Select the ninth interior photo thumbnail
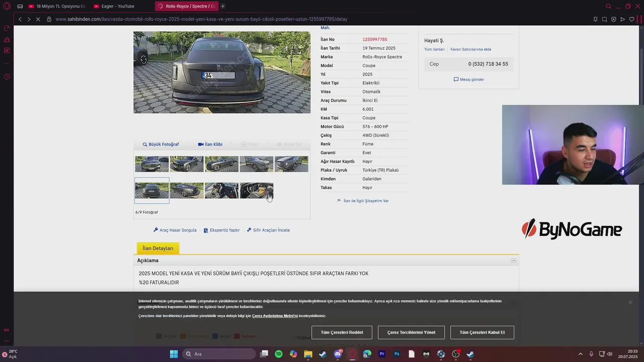Image resolution: width=644 pixels, height=362 pixels. [x=257, y=191]
